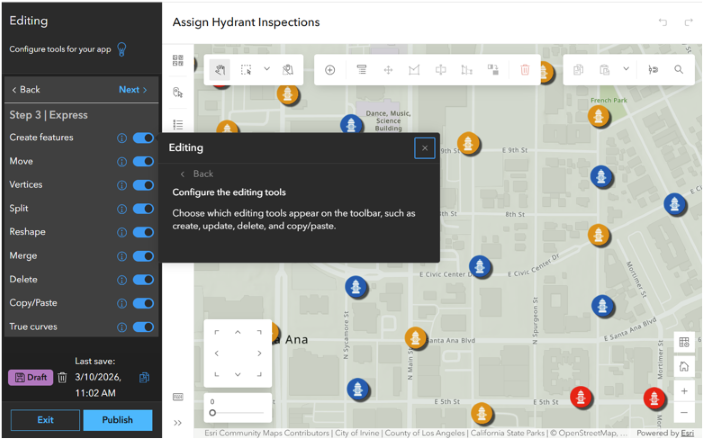Click the rotation slider handle at 0

(213, 413)
